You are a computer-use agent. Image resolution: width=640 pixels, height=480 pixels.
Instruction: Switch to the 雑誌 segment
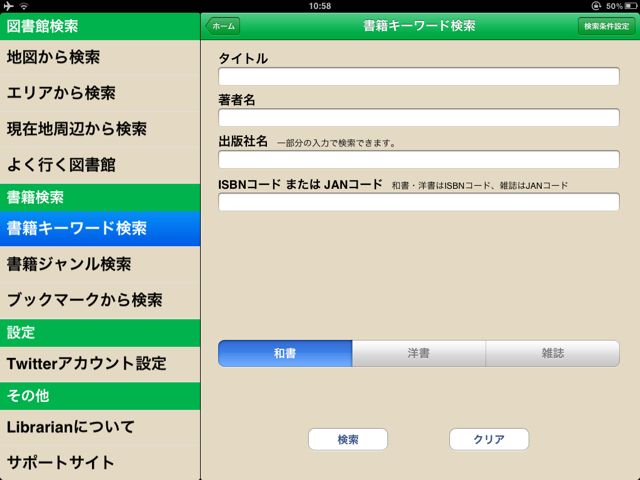[553, 353]
